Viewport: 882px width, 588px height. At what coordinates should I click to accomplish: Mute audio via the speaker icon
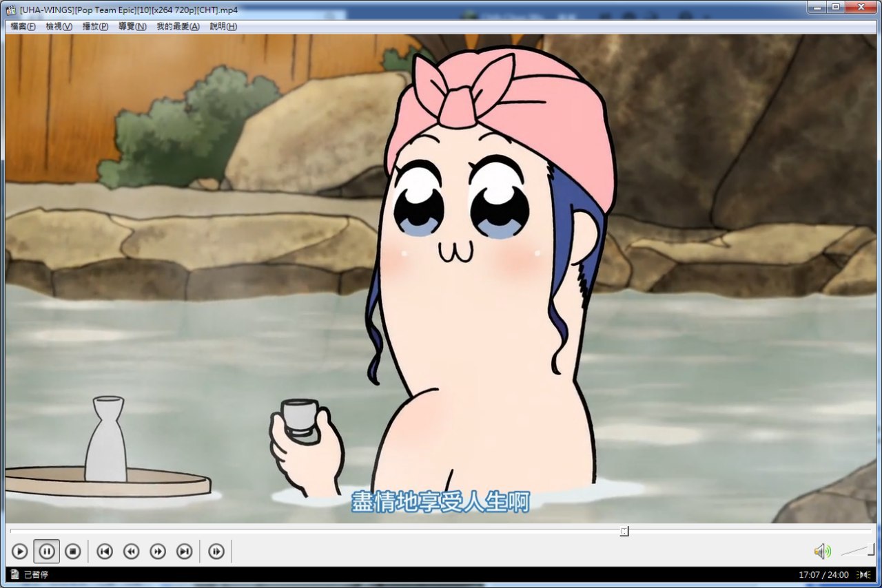[x=822, y=552]
